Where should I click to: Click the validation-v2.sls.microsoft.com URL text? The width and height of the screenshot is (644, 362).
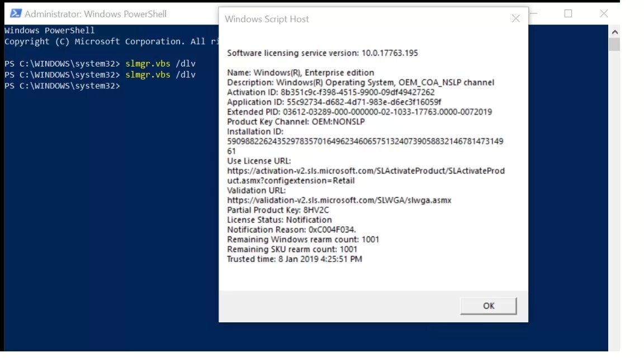point(339,201)
